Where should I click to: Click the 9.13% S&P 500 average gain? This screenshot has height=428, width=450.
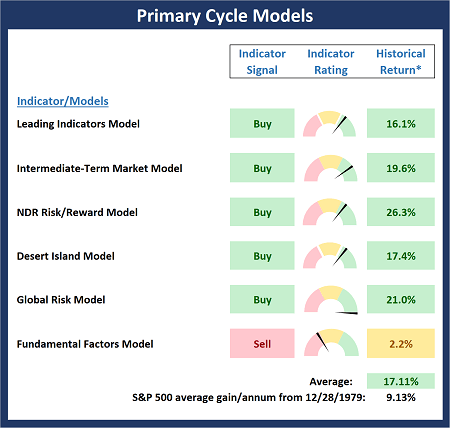click(401, 397)
